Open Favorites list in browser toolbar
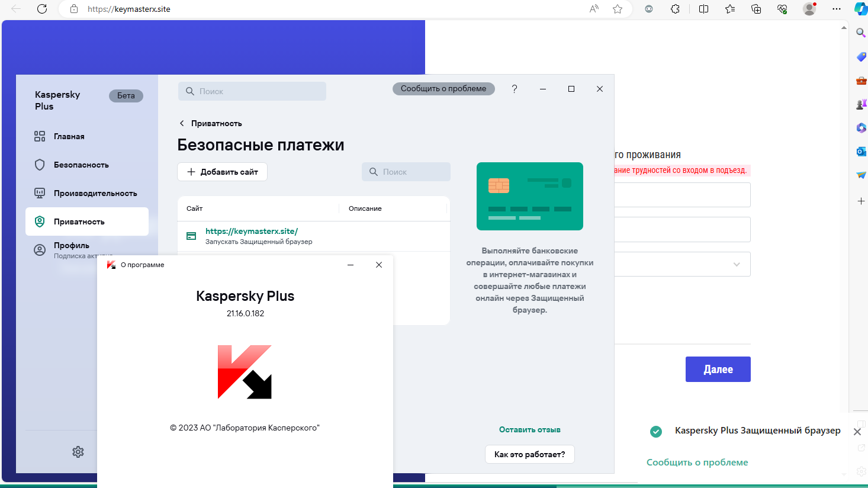This screenshot has height=488, width=868. coord(730,9)
